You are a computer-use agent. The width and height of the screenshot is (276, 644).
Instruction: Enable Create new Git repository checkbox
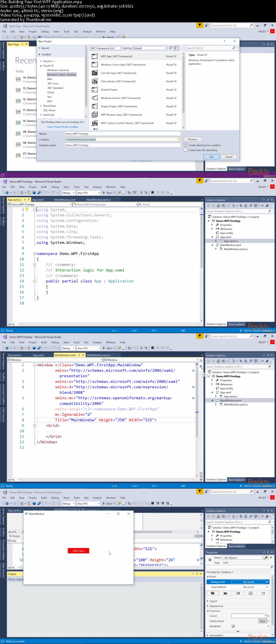click(186, 150)
